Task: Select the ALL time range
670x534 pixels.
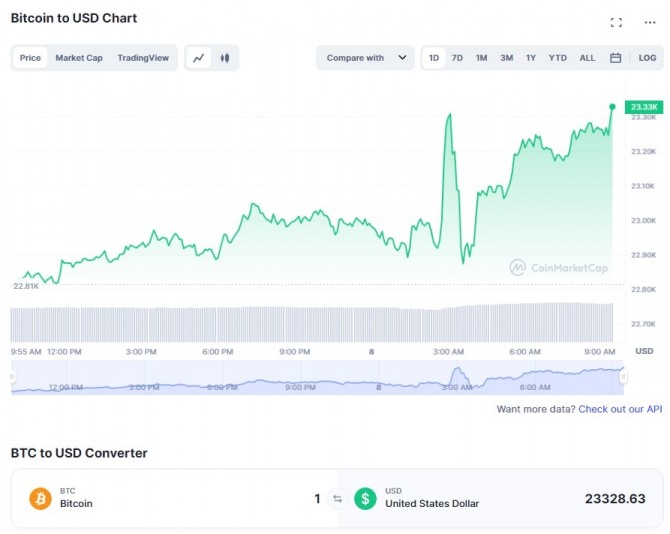Action: click(587, 58)
